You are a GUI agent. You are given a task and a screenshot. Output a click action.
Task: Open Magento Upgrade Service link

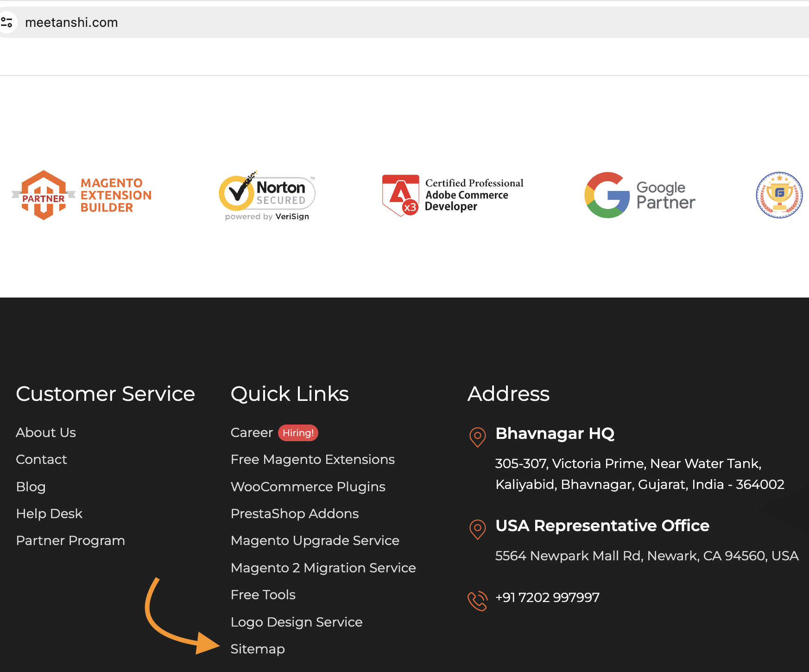[x=315, y=540]
